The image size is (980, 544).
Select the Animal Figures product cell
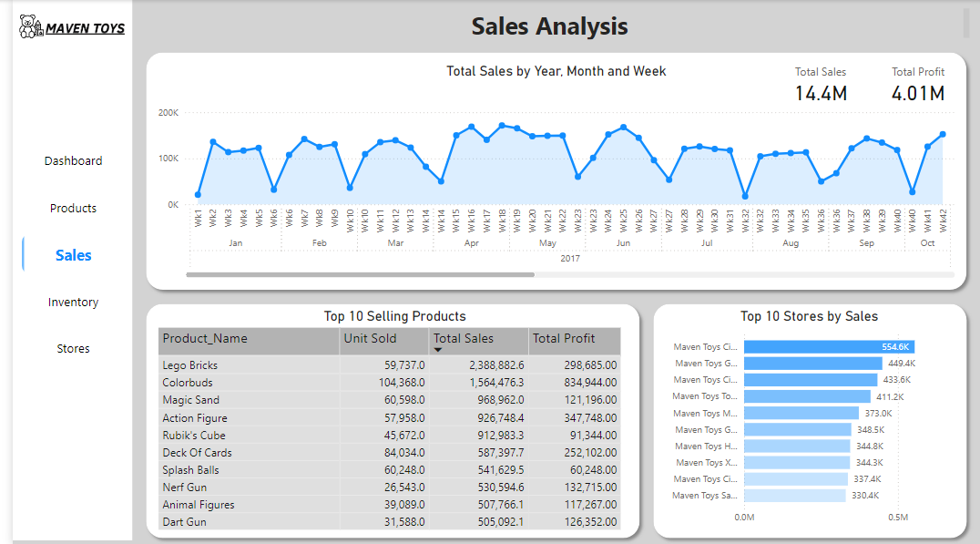199,505
